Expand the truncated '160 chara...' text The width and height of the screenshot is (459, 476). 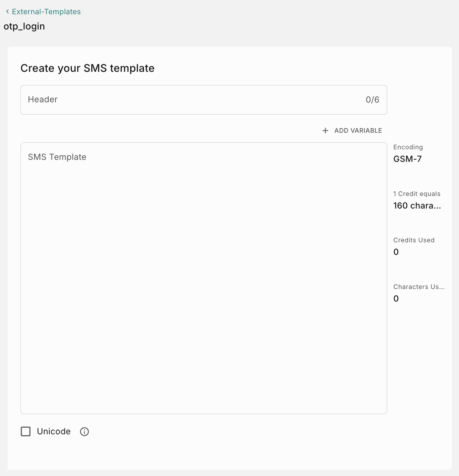[417, 206]
